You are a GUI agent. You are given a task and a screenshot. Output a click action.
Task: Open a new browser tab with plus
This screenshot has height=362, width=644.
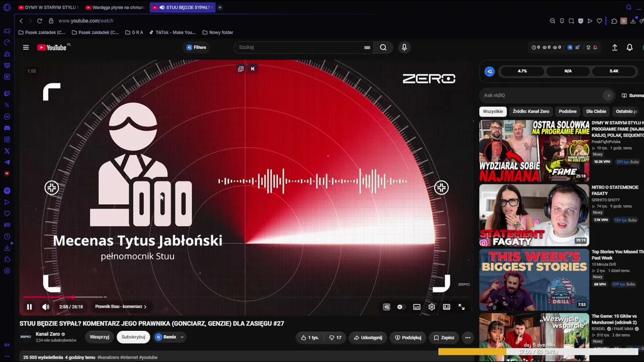pyautogui.click(x=220, y=8)
